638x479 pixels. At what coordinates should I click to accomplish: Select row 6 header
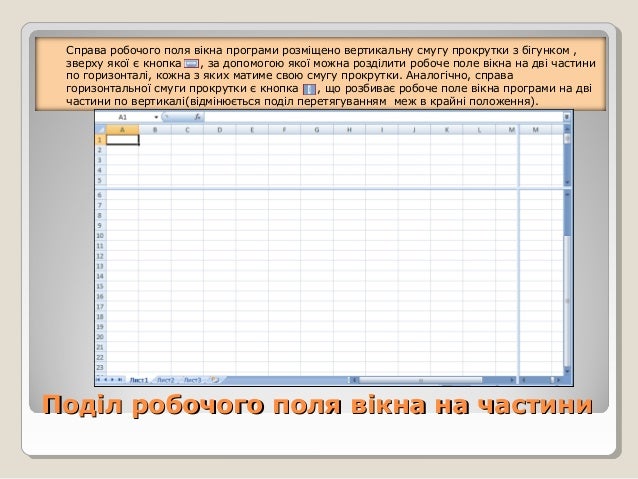click(101, 195)
